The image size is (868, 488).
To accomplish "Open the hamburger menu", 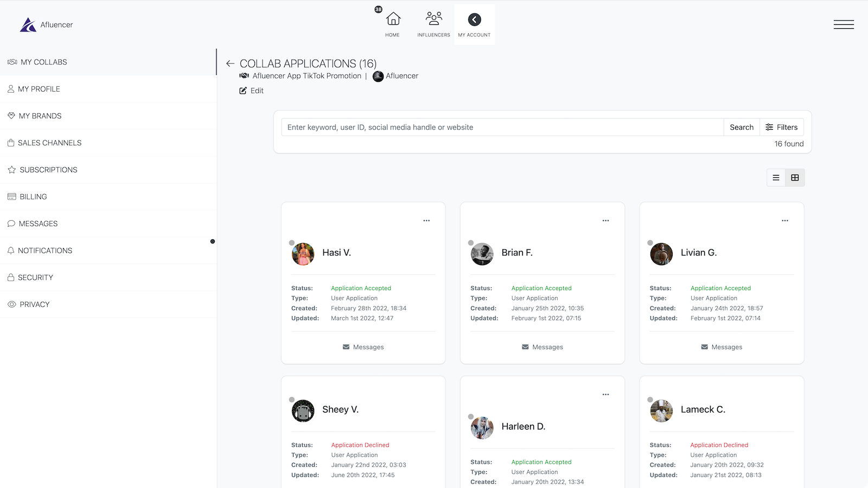I will coord(844,24).
